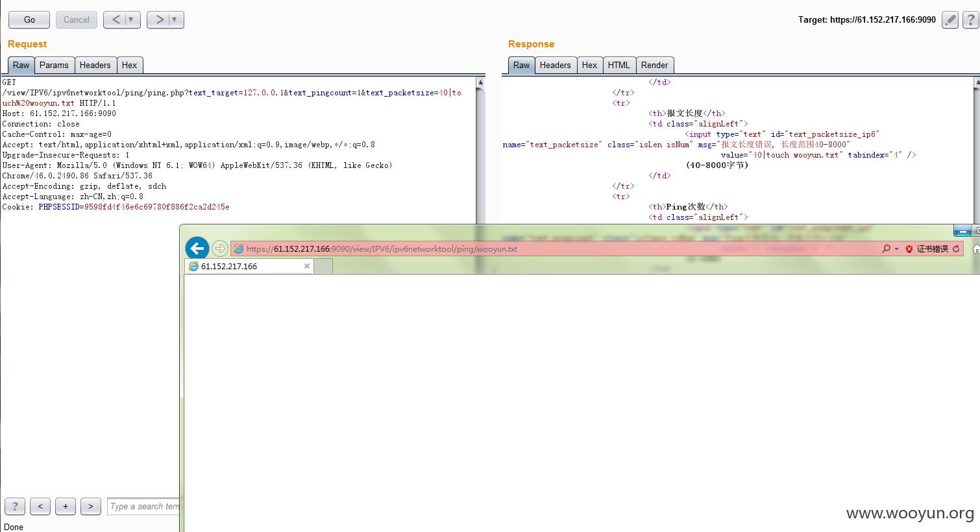Click the 'Target: https://61.152.217.166:9090' label
Viewport: 980px width, 532px height.
click(x=867, y=19)
